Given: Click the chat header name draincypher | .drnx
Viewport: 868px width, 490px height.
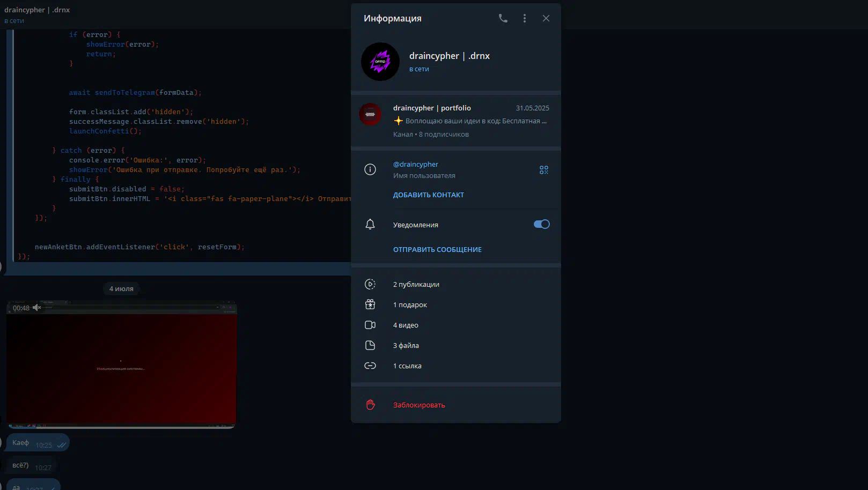Looking at the screenshot, I should (x=37, y=10).
